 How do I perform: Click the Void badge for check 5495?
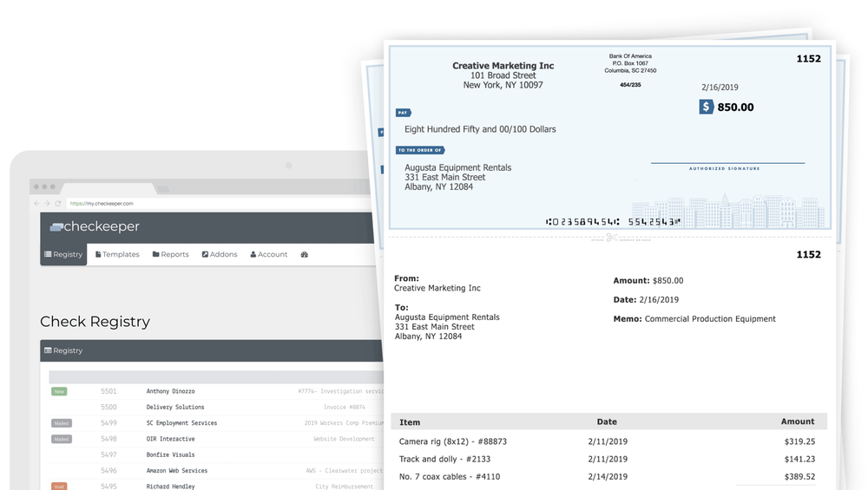click(x=59, y=487)
